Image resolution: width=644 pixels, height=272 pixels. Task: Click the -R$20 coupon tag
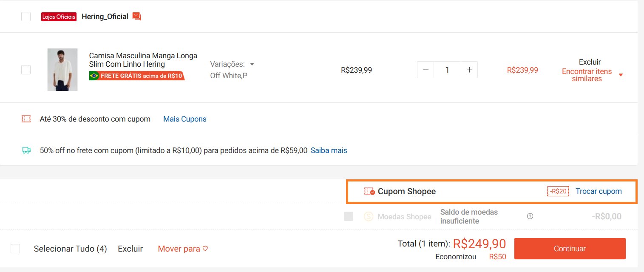click(x=558, y=191)
